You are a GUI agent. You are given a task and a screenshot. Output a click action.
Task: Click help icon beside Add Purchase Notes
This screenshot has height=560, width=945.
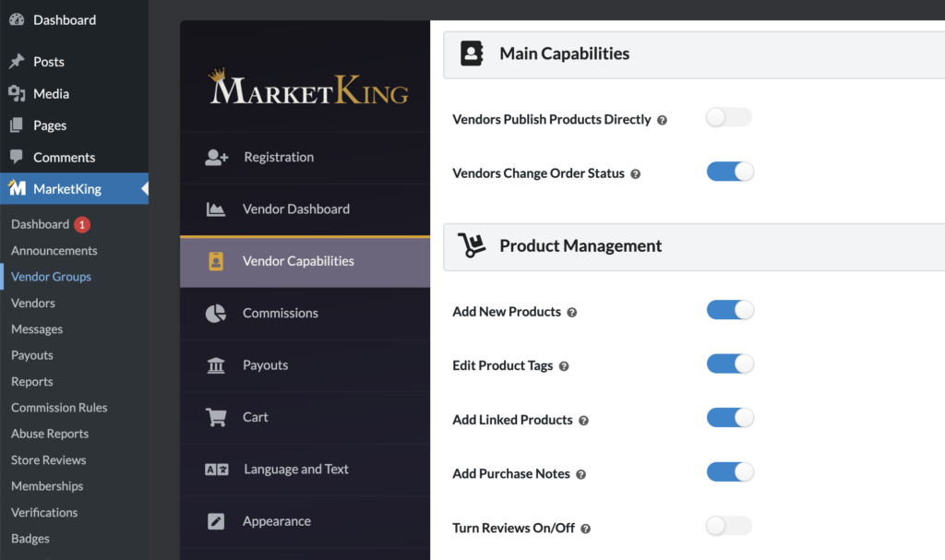click(x=581, y=474)
